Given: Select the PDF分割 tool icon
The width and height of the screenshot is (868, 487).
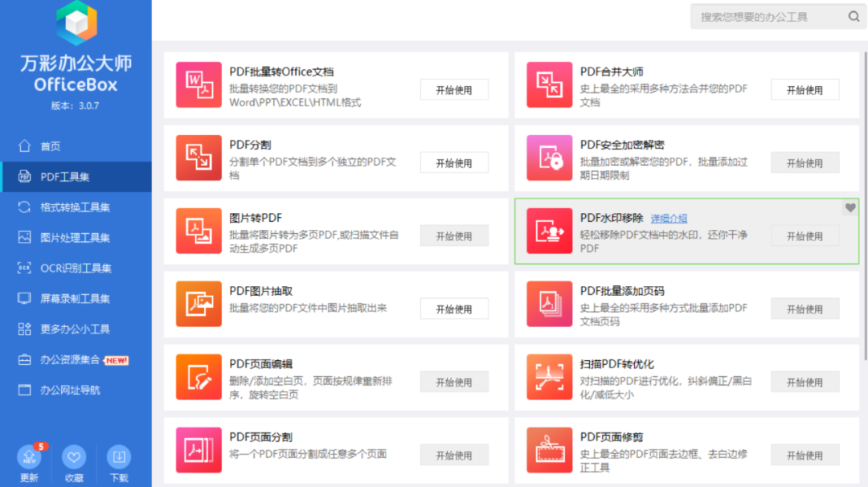Looking at the screenshot, I should (x=199, y=158).
